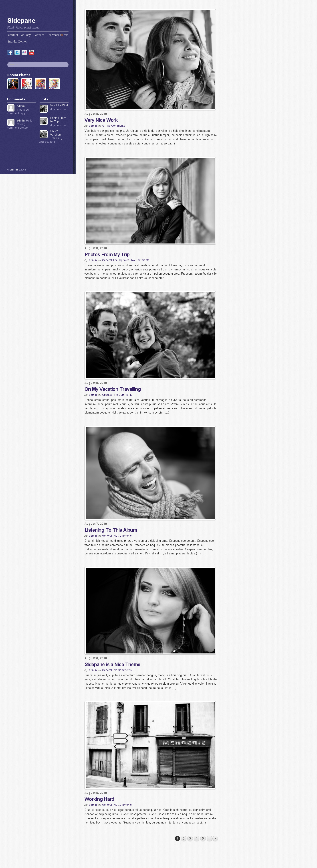The image size is (317, 868).
Task: Click the Updates category under Photos From My Trip
Action: (124, 260)
